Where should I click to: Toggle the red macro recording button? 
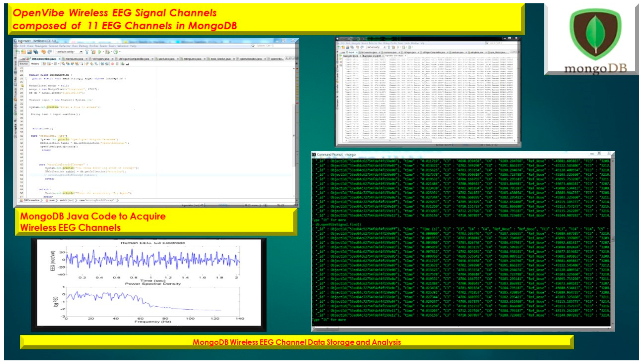[x=112, y=64]
